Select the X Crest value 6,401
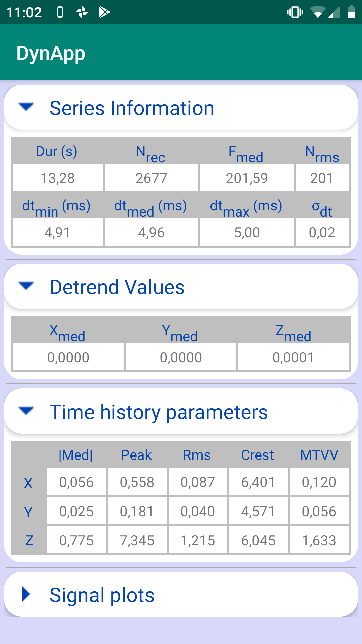The height and width of the screenshot is (644, 362). [258, 482]
